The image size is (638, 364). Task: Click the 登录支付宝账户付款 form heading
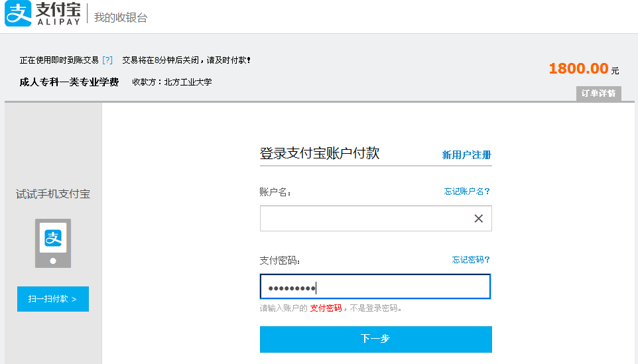pyautogui.click(x=320, y=153)
